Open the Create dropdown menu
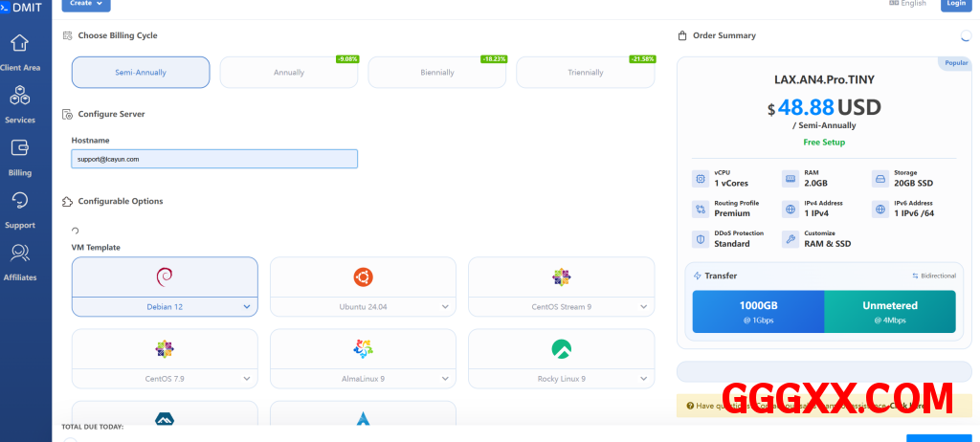The height and width of the screenshot is (442, 980). [x=86, y=4]
